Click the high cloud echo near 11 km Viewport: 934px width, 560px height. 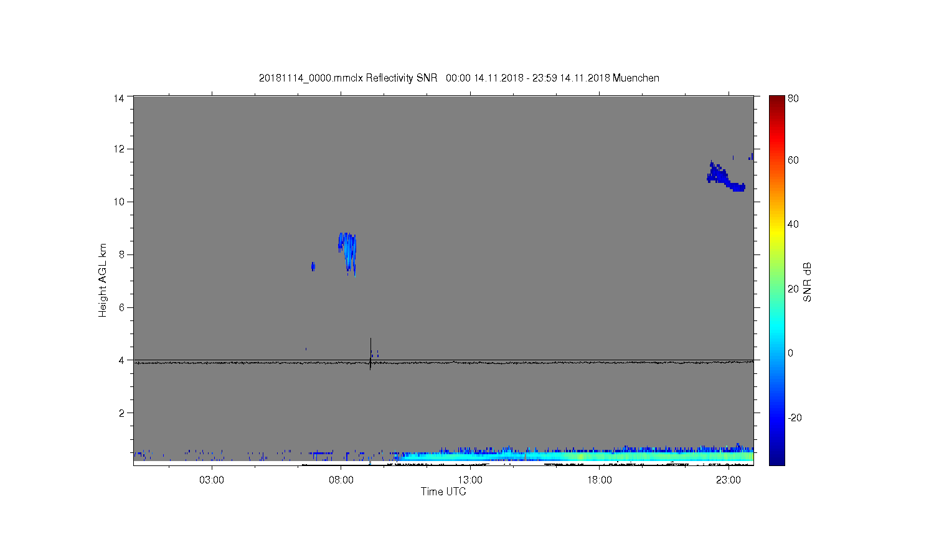725,177
